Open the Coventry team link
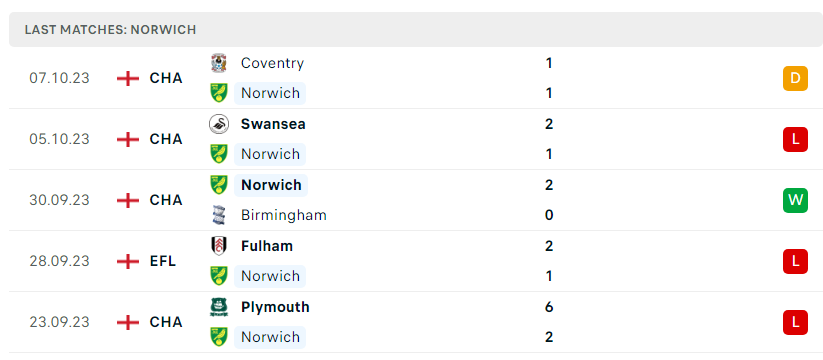This screenshot has width=823, height=360. (x=272, y=63)
